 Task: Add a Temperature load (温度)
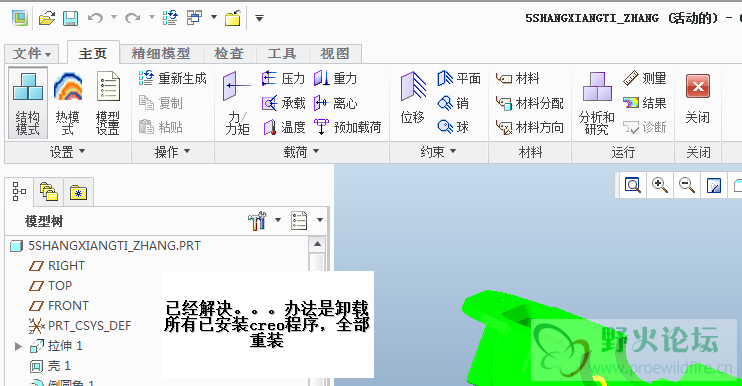[x=283, y=127]
